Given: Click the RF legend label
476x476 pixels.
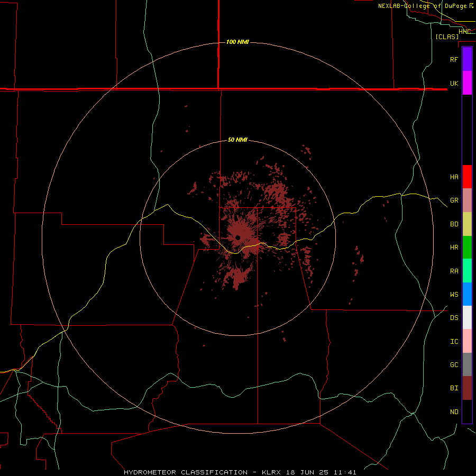Looking at the screenshot, I should pos(454,59).
